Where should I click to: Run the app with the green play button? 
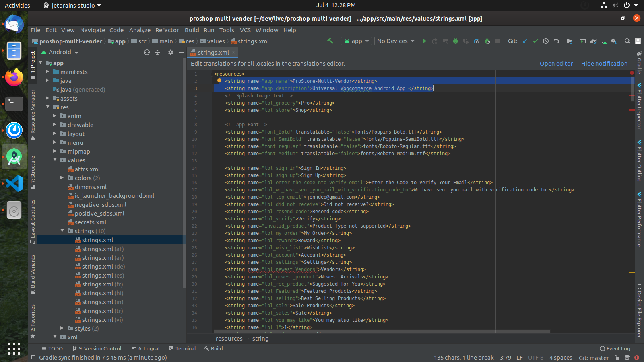click(424, 41)
